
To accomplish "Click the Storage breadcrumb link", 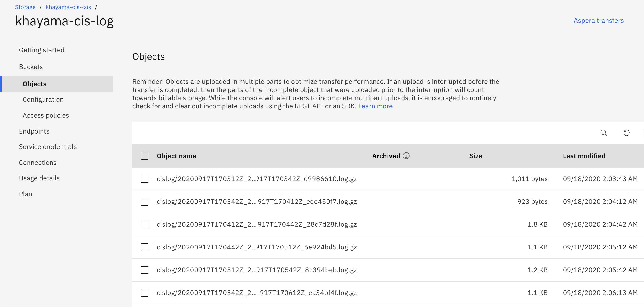I will coord(25,7).
